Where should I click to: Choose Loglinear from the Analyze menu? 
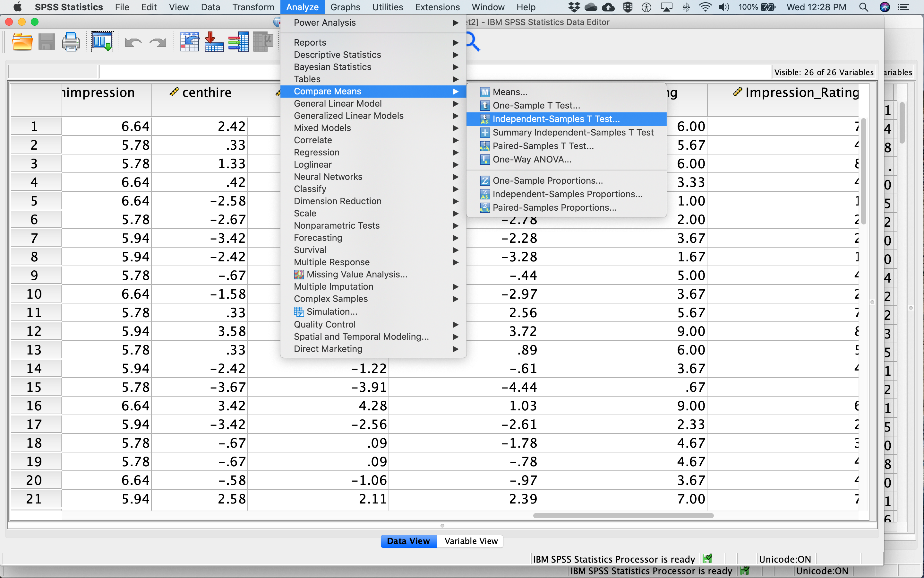click(x=373, y=165)
